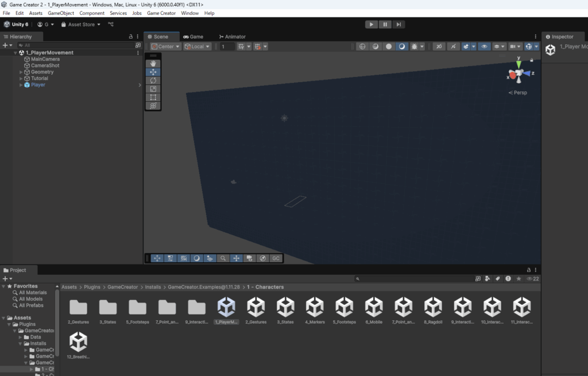The image size is (588, 376).
Task: Click the camera preview icon in bottom overlay
Action: pos(249,259)
